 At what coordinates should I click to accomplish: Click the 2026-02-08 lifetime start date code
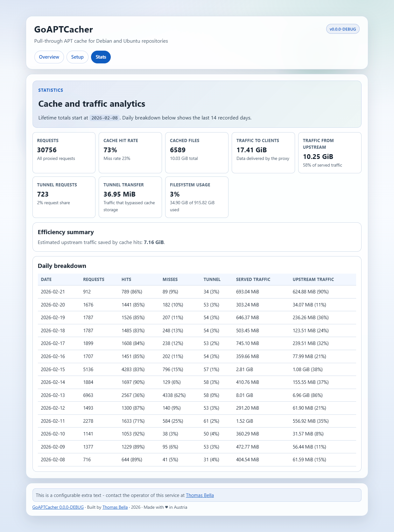[x=104, y=118]
